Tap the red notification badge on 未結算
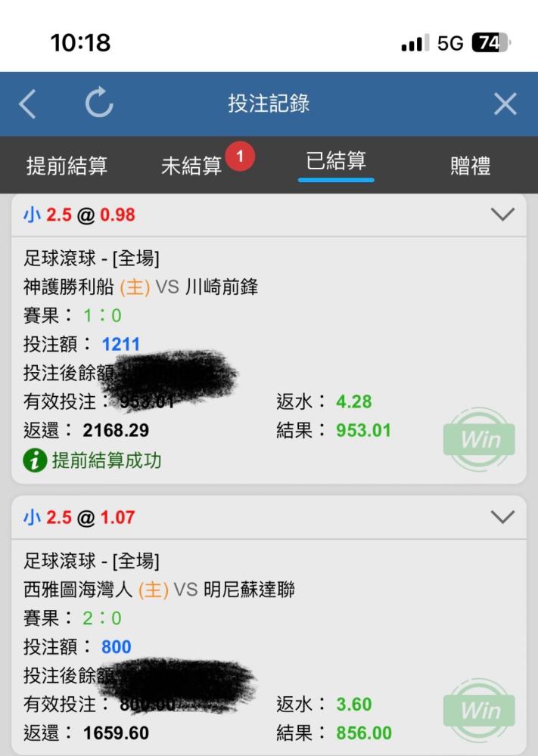 239,156
